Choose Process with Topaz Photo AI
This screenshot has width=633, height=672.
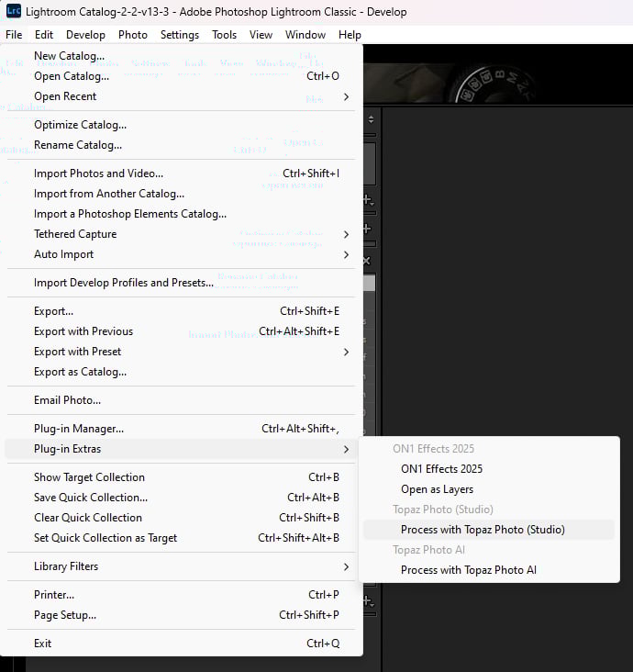tap(468, 570)
